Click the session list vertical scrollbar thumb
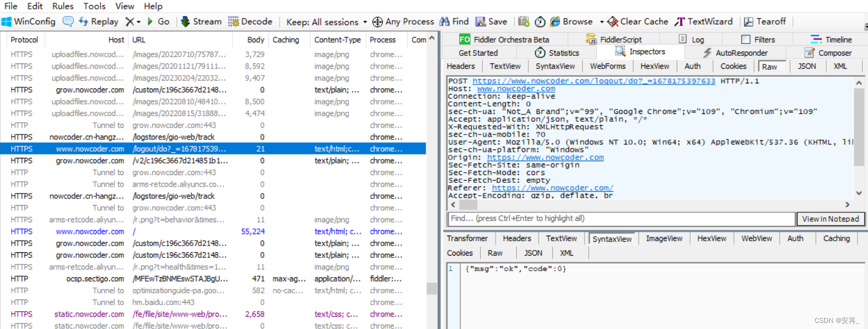The height and width of the screenshot is (329, 868). [432, 288]
